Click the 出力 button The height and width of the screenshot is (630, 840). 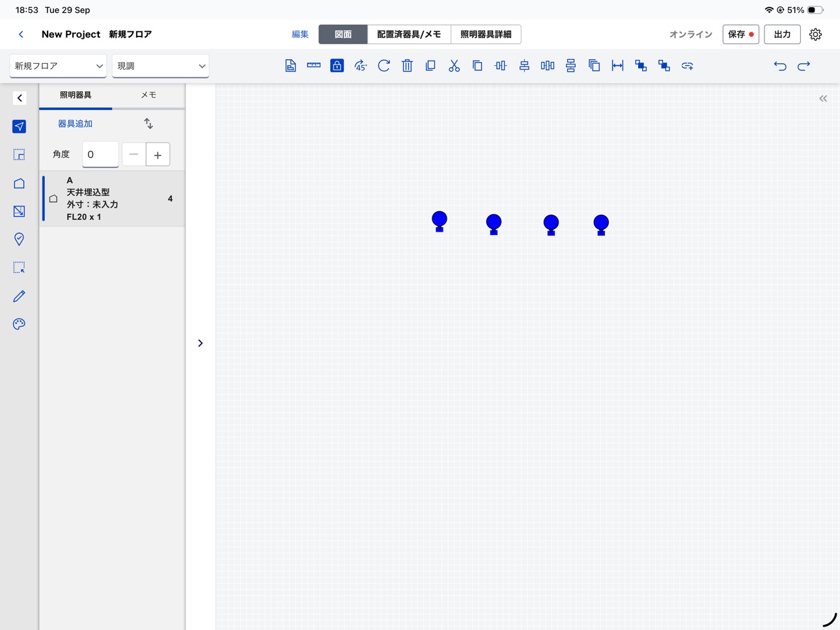point(782,34)
